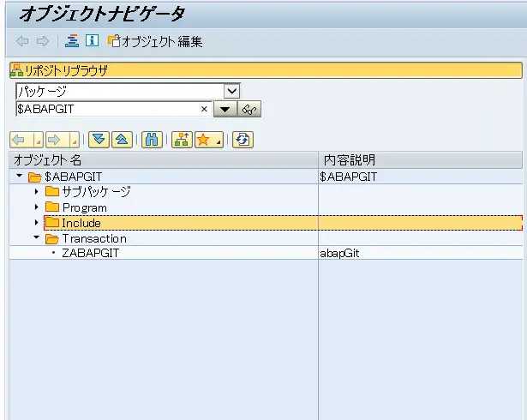527x420 pixels.
Task: Click the folder icon beside Program
Action: tap(52, 207)
